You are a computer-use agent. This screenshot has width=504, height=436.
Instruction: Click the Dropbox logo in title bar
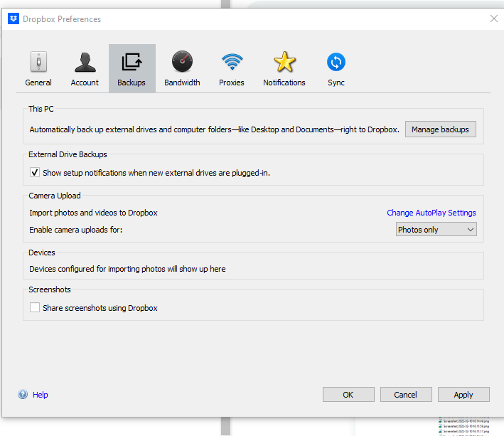[14, 18]
